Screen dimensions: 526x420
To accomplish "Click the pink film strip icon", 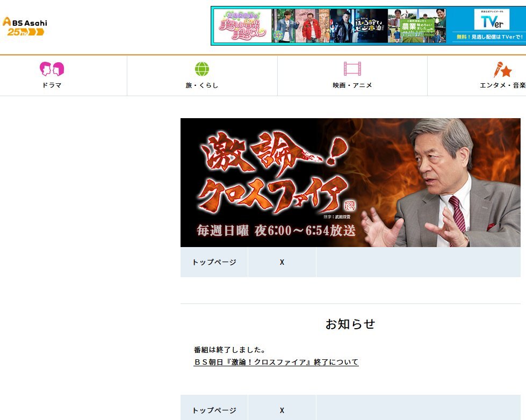I will pyautogui.click(x=352, y=69).
